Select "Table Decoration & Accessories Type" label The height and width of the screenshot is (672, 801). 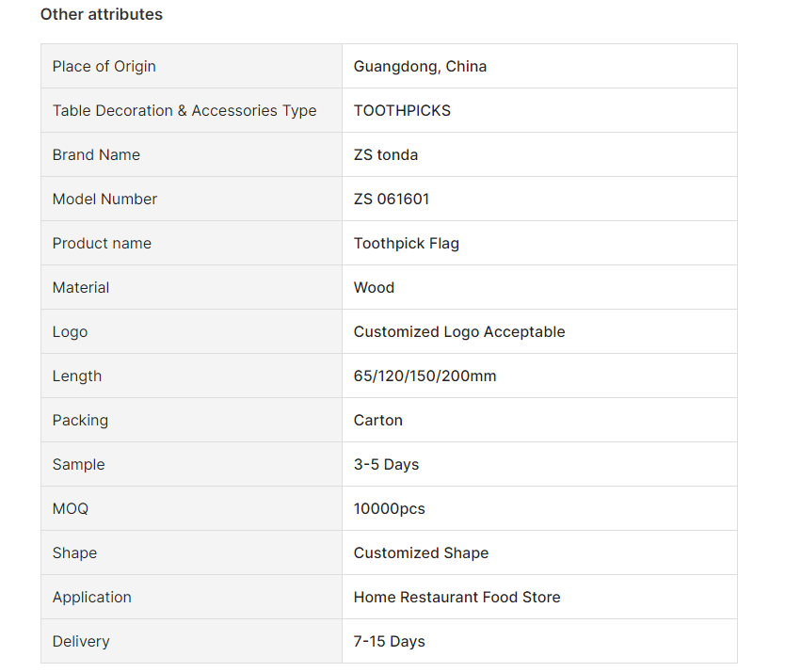coord(184,110)
